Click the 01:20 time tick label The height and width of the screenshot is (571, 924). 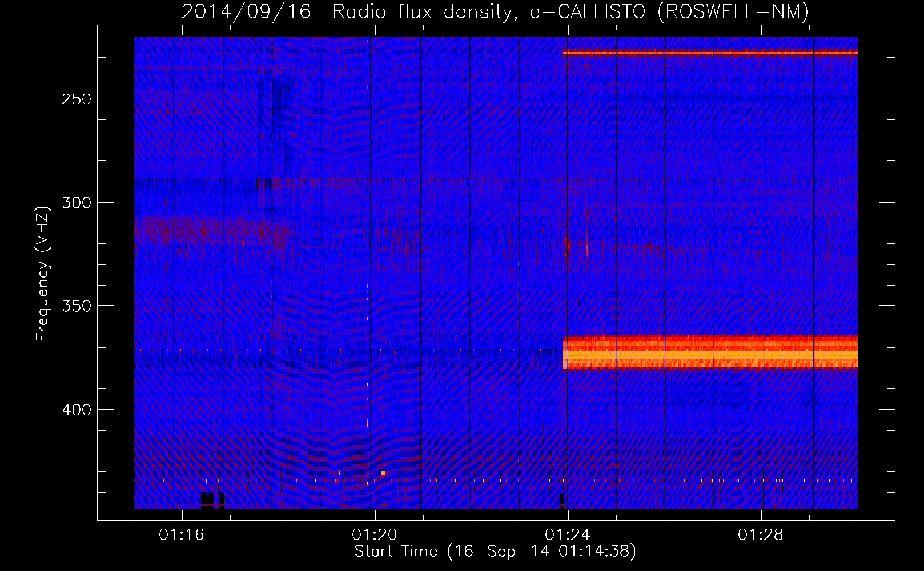tap(375, 535)
